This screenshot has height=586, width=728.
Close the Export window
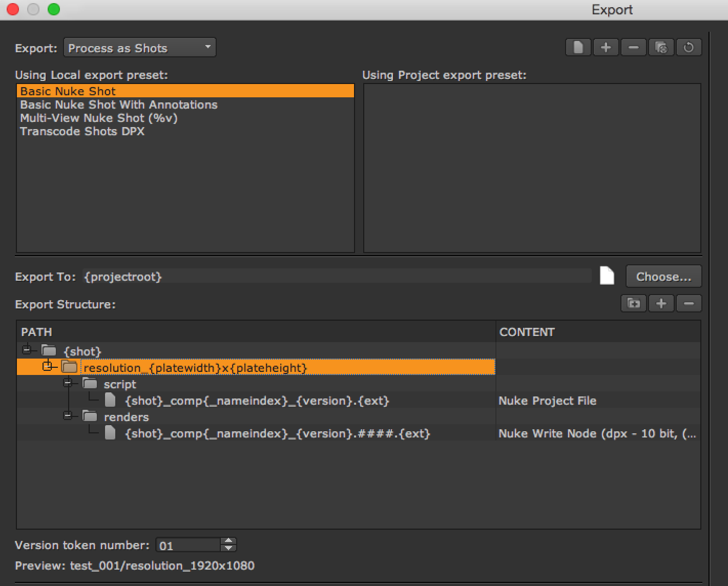(13, 9)
